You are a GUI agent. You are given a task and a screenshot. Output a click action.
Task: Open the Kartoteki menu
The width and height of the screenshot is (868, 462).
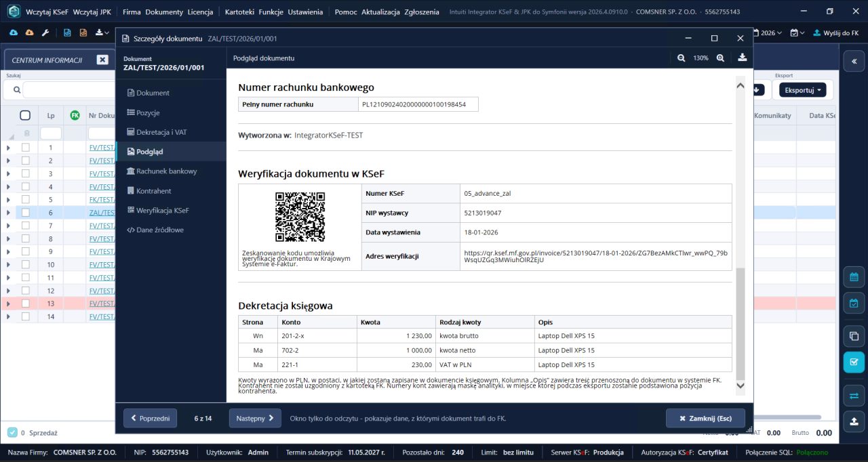tap(241, 12)
